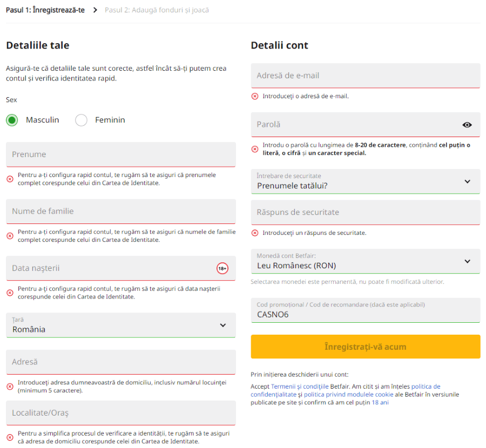Click the 18+ icon in Data nașterii field
The height and width of the screenshot is (448, 486).
(222, 268)
